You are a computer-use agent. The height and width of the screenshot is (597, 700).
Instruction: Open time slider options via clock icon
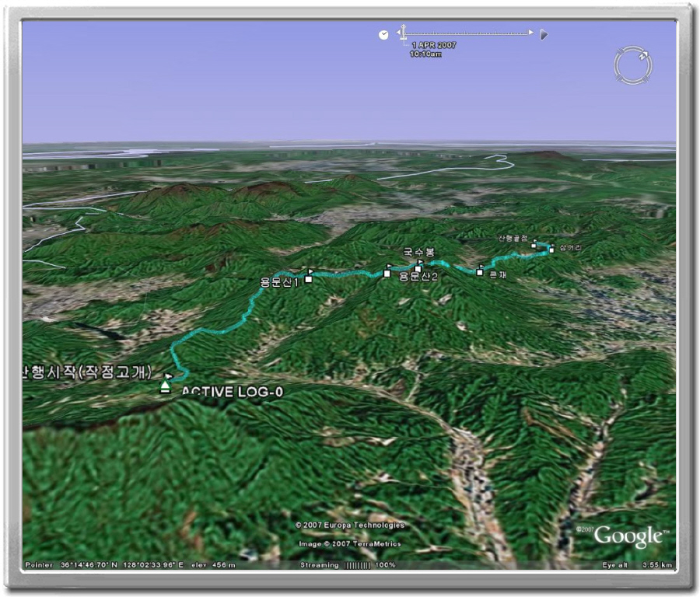383,35
